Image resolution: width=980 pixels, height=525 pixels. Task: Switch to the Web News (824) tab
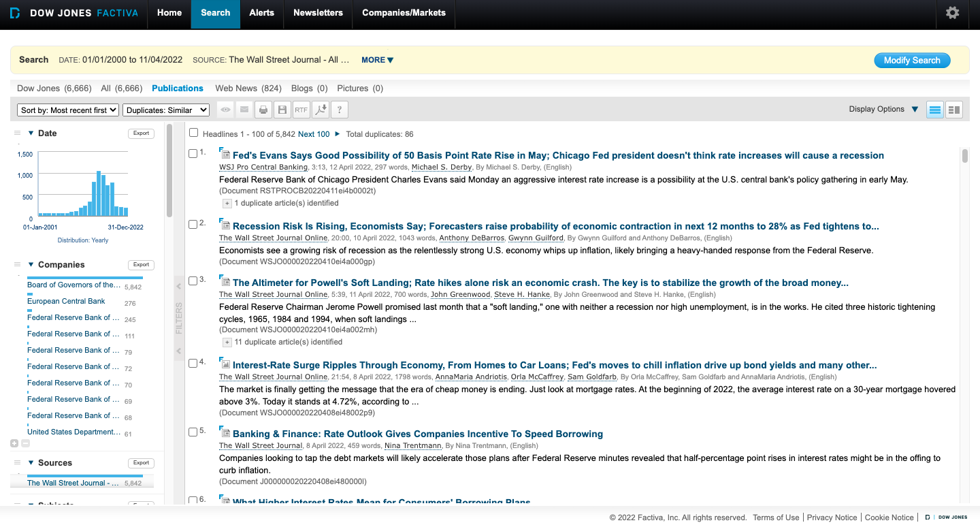[x=248, y=89]
